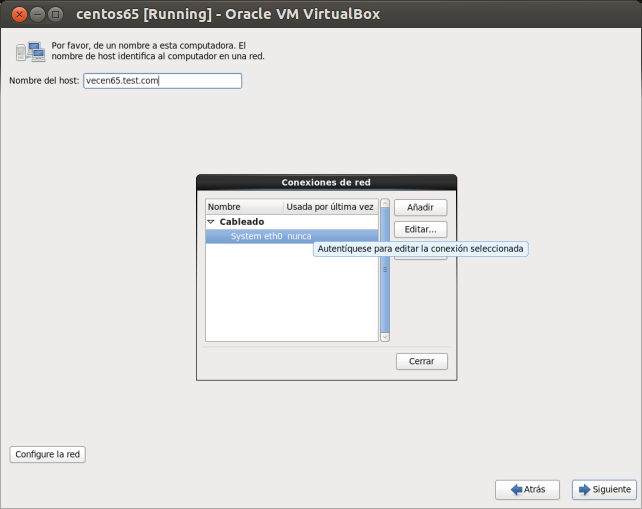Select System eth0 connection row
Viewport: 642px width, 509px height.
pos(292,236)
